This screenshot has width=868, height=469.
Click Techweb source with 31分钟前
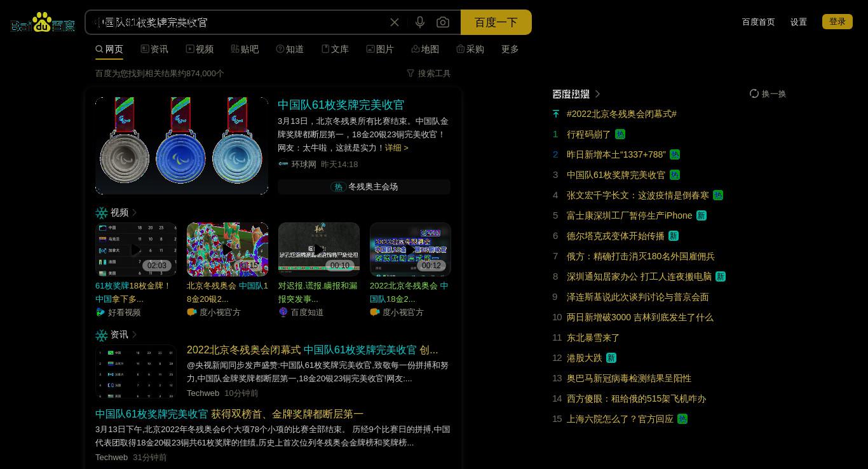[x=111, y=457]
